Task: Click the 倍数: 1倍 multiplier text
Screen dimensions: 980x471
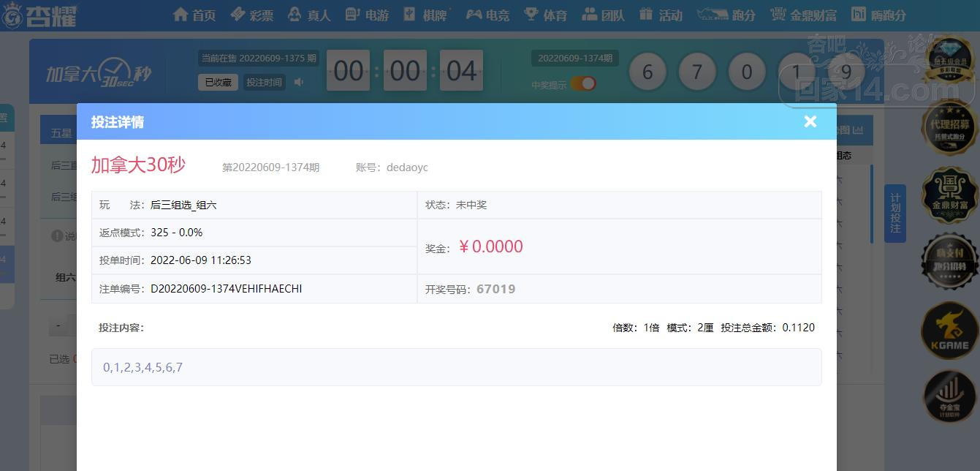Action: click(636, 328)
